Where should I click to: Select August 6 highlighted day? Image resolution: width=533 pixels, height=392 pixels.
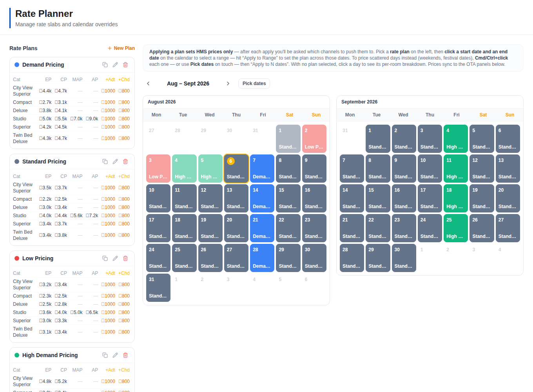(236, 169)
